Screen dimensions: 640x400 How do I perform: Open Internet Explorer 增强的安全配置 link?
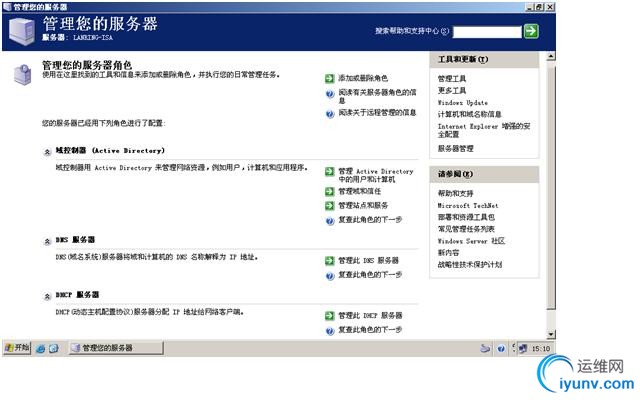[484, 130]
